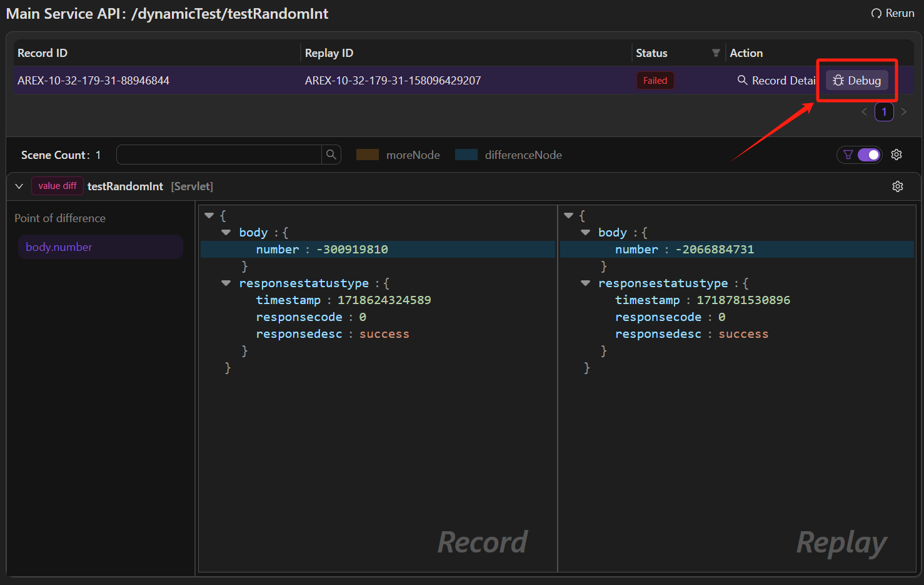
Task: Go to next page arrow
Action: [x=904, y=112]
